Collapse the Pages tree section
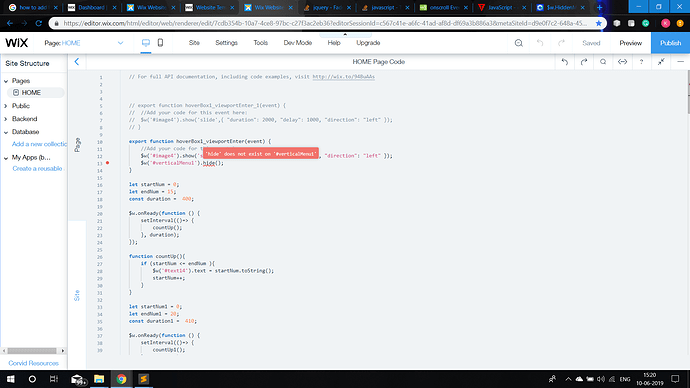690x388 pixels. (x=6, y=81)
